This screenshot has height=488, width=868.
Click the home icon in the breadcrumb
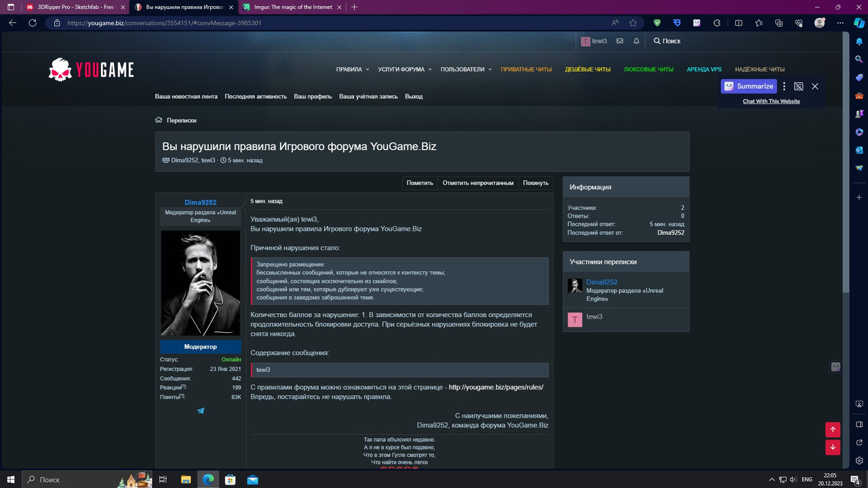(x=159, y=120)
